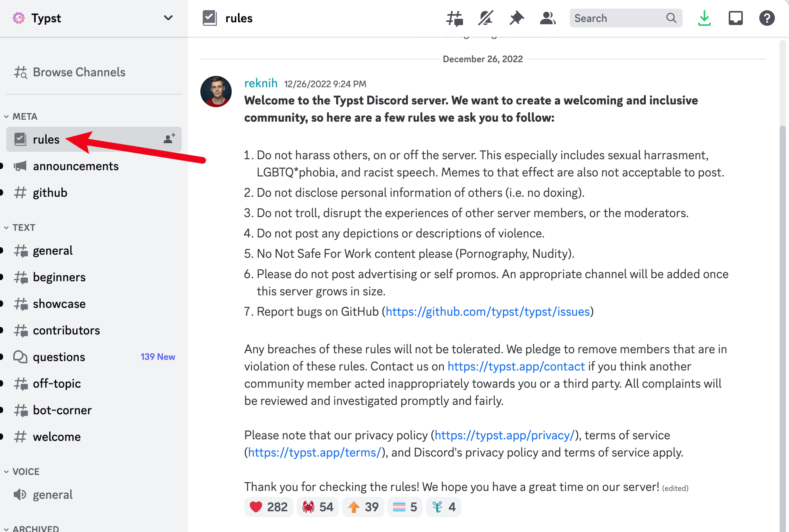
Task: Open the bot-corner channel
Action: (x=94, y=410)
